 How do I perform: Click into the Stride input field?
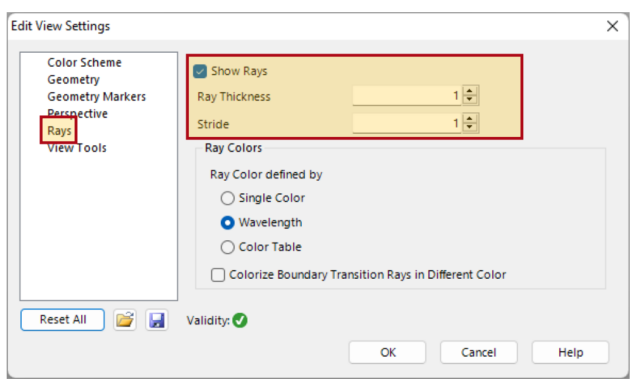407,123
